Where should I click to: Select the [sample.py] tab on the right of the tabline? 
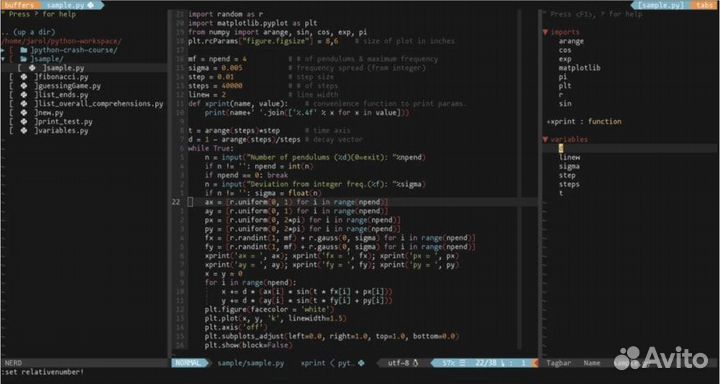661,5
